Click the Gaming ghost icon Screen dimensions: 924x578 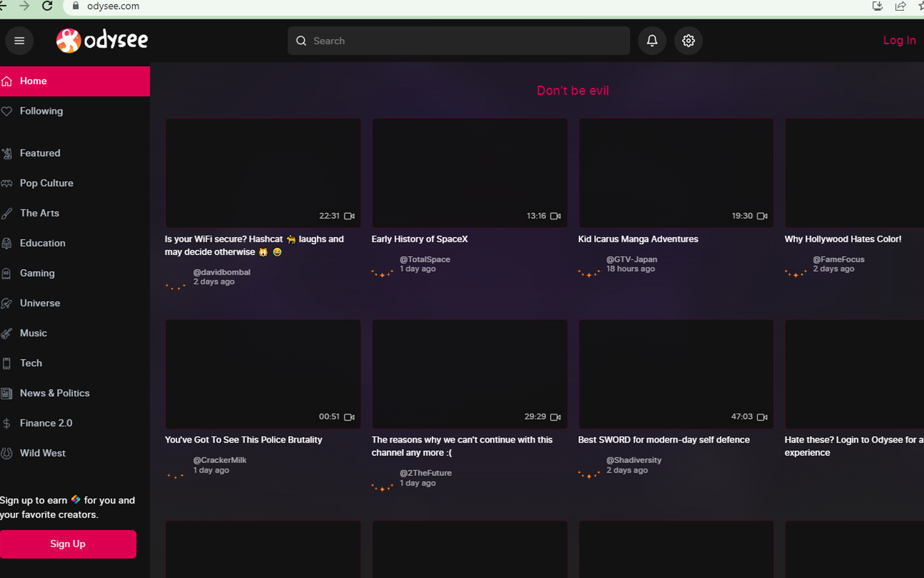pyautogui.click(x=6, y=274)
